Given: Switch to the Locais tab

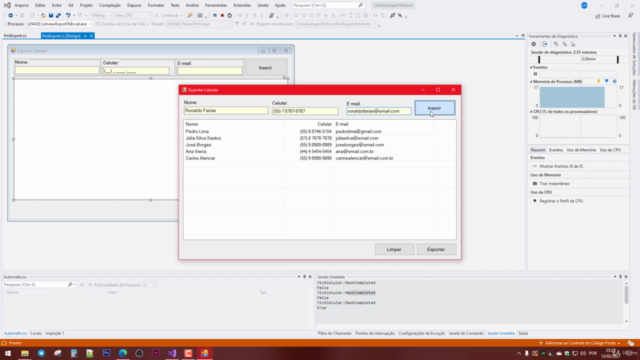Looking at the screenshot, I should pyautogui.click(x=36, y=333).
